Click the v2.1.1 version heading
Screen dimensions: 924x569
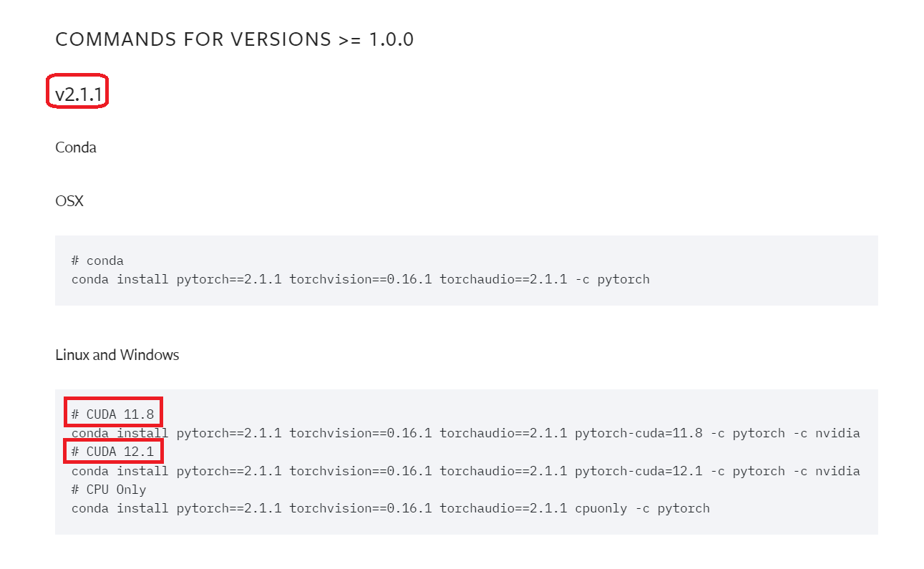coord(77,93)
